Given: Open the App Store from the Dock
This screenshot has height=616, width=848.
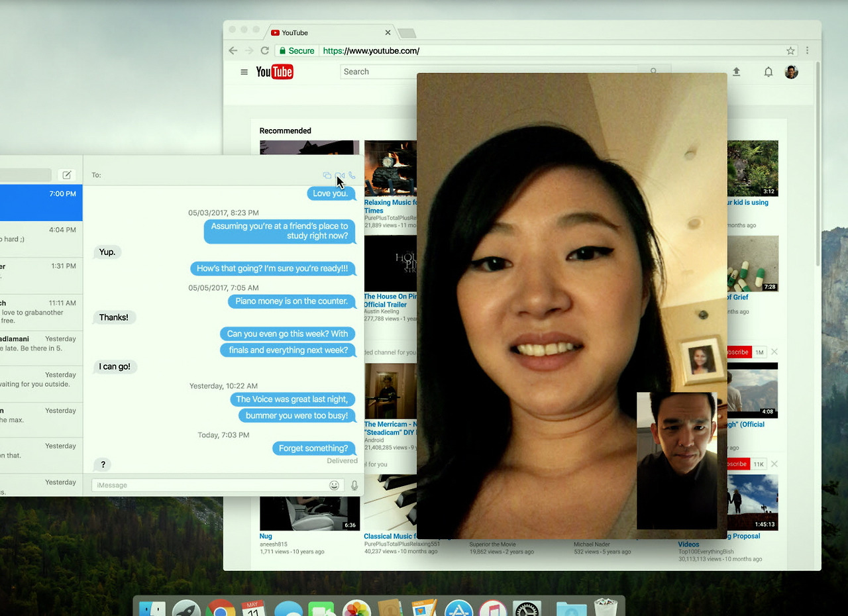Looking at the screenshot, I should [x=458, y=608].
